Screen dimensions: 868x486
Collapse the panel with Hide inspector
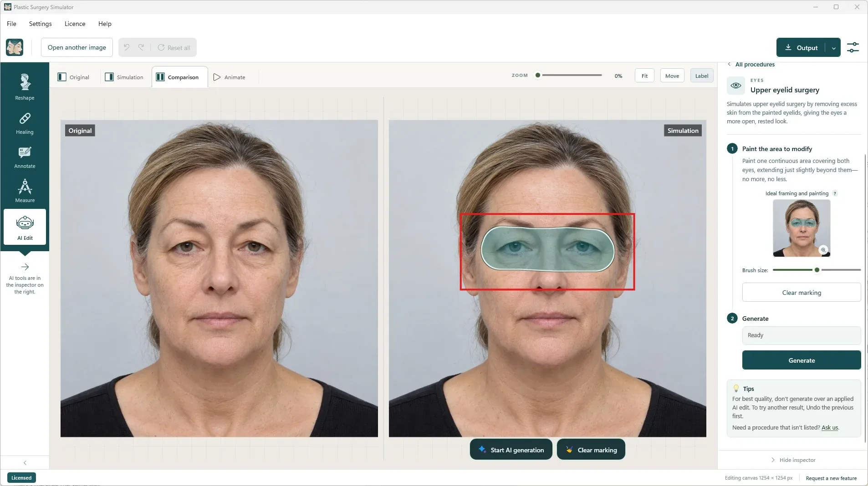[x=793, y=460]
